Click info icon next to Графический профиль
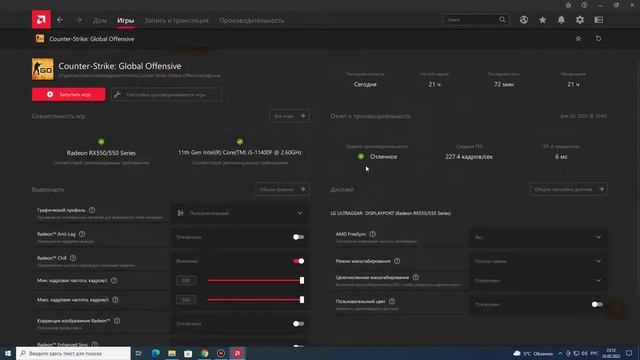 pyautogui.click(x=92, y=210)
